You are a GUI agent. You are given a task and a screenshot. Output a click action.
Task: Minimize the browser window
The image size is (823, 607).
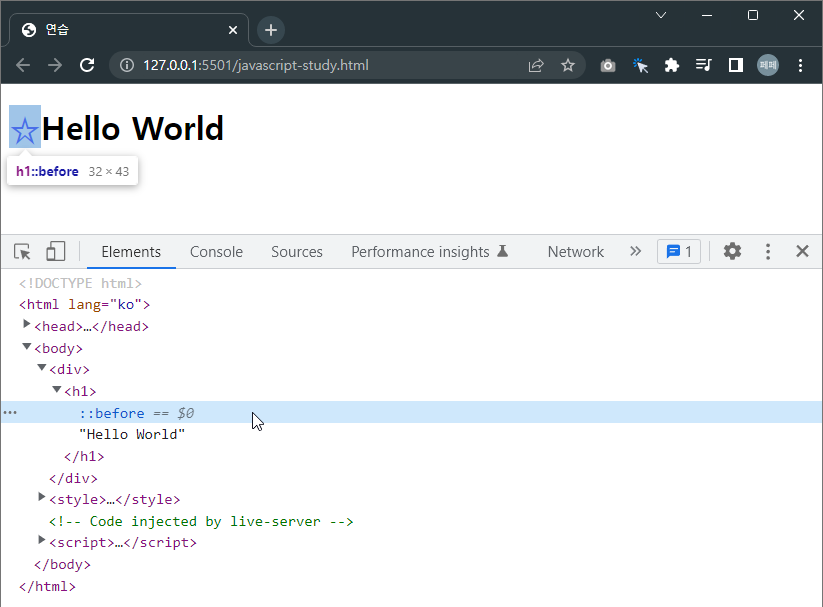click(x=707, y=15)
